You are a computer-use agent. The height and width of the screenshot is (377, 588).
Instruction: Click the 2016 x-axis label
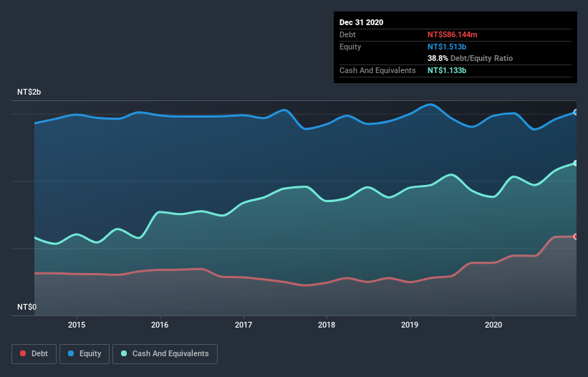tap(160, 325)
